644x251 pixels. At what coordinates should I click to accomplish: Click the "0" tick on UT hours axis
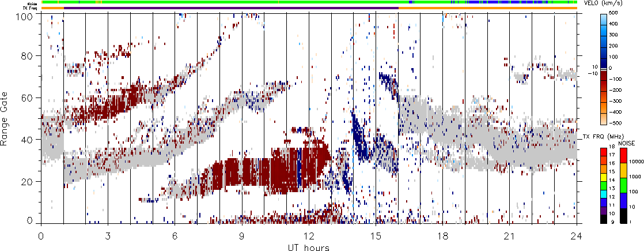point(41,235)
